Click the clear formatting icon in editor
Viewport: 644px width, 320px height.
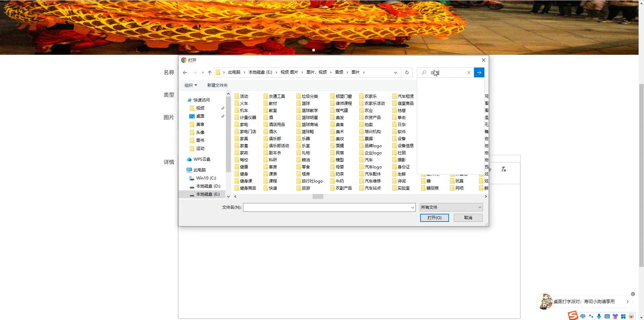503,169
